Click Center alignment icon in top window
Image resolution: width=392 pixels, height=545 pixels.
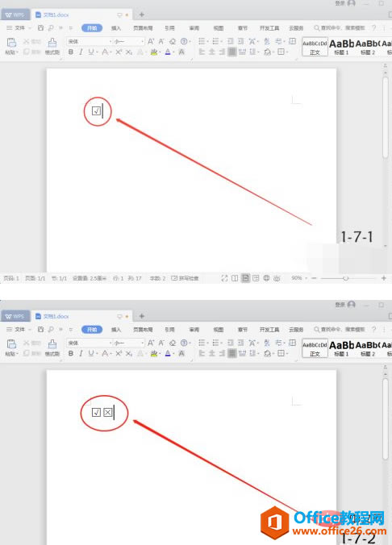click(212, 52)
